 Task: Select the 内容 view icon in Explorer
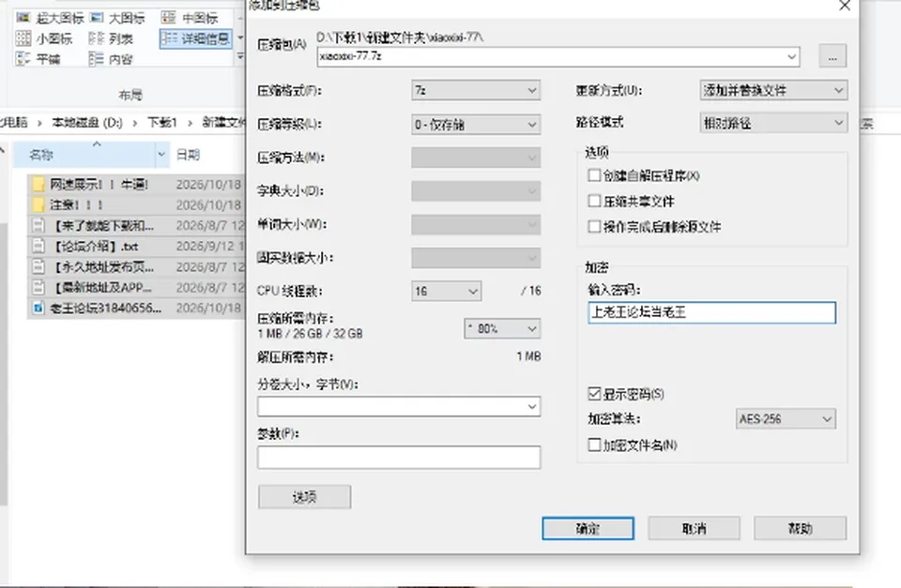tap(96, 58)
